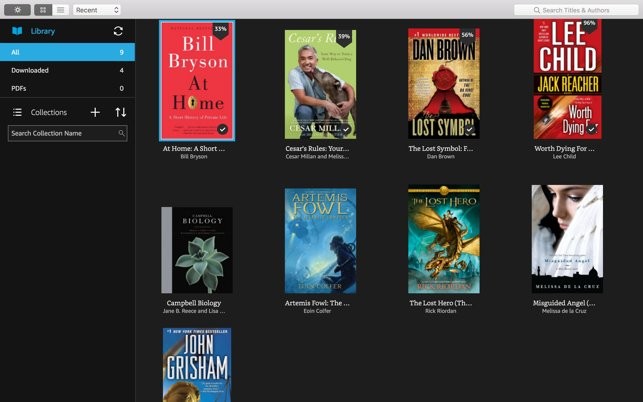Screen dimensions: 643x402
Task: Focus the Search Titles & Authors field
Action: (576, 10)
